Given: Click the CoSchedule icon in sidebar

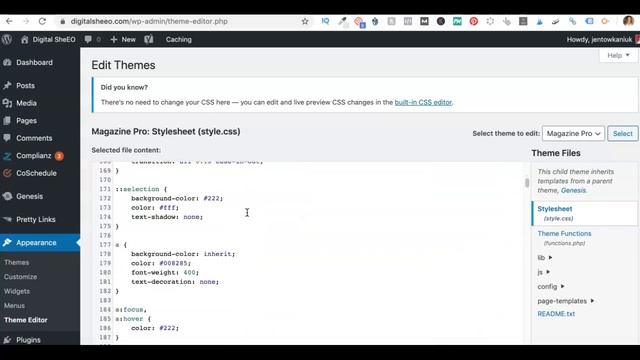Looking at the screenshot, I should (x=7, y=173).
